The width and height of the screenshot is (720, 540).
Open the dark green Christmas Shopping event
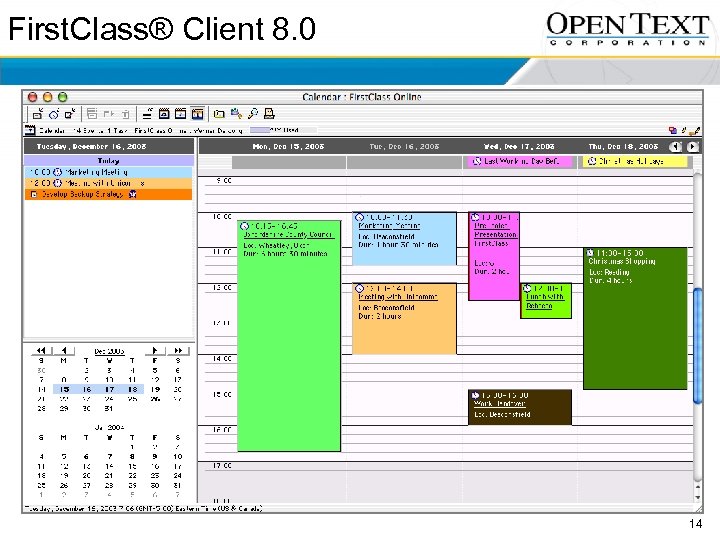tap(635, 318)
